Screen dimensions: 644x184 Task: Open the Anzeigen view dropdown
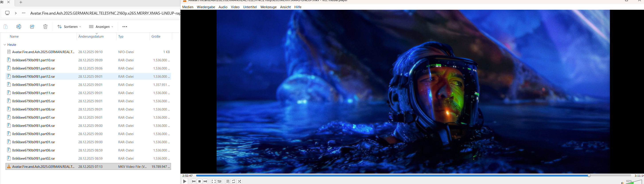101,27
